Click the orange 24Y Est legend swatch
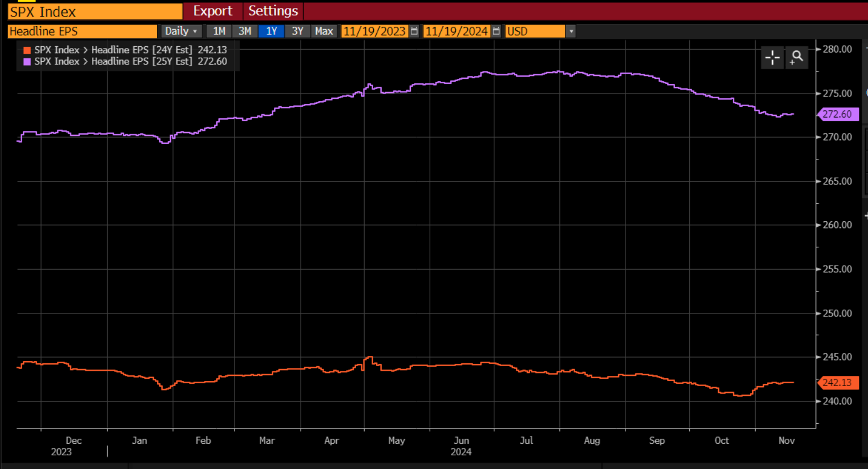 pos(27,50)
